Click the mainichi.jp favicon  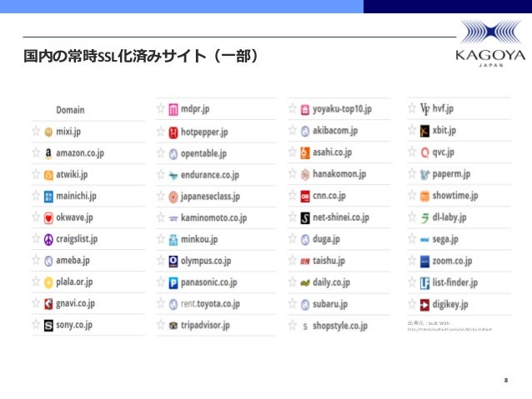coord(48,197)
